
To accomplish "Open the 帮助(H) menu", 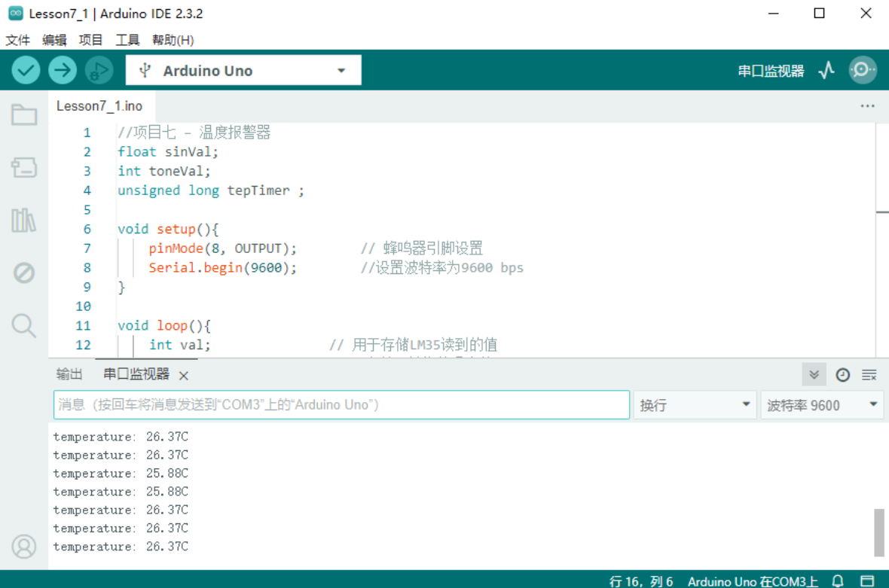I will (173, 40).
